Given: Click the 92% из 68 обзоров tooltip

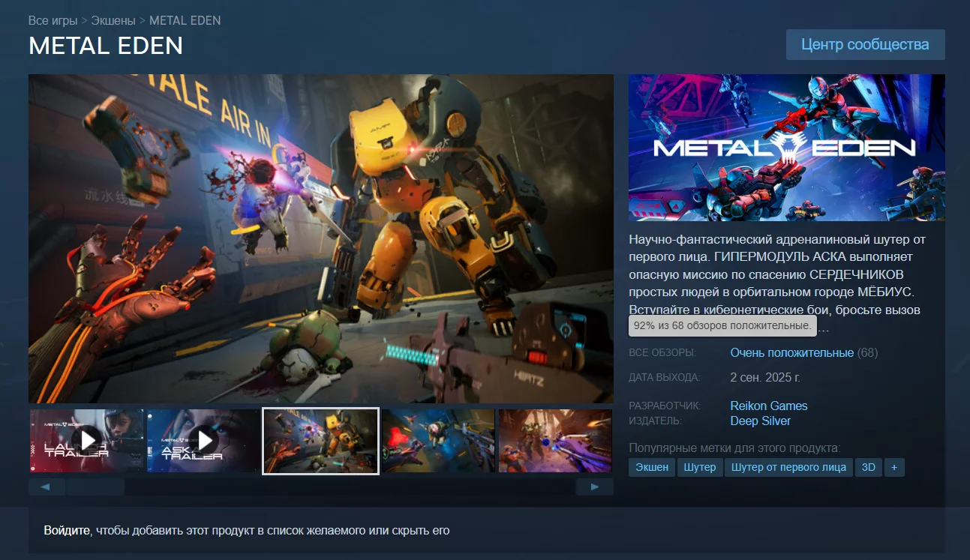Looking at the screenshot, I should click(x=722, y=325).
